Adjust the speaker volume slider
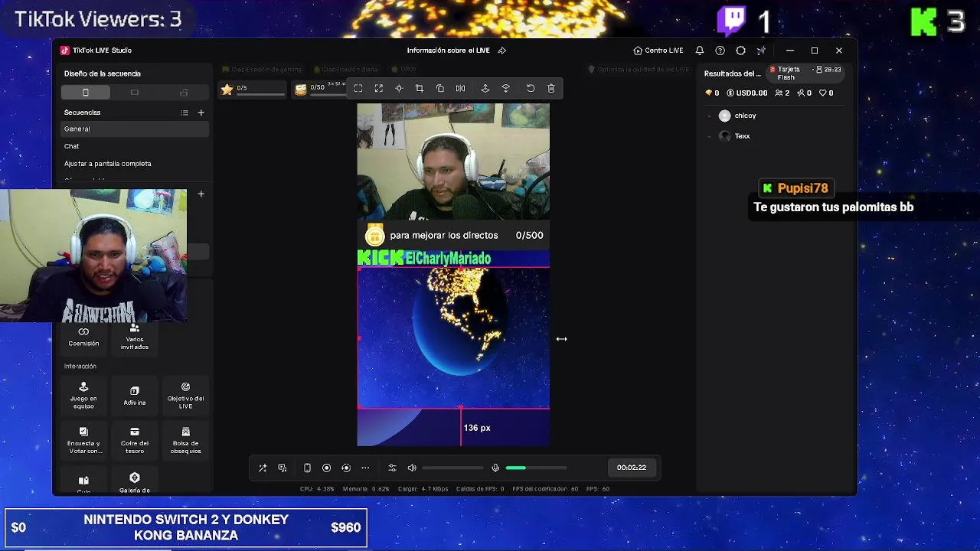Screen dimensions: 980x551 452,468
